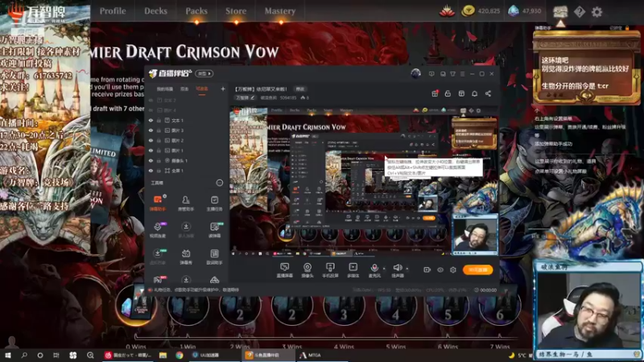Add a new scene with the plus button
Viewport: 644px width, 362px height.
pyautogui.click(x=223, y=88)
